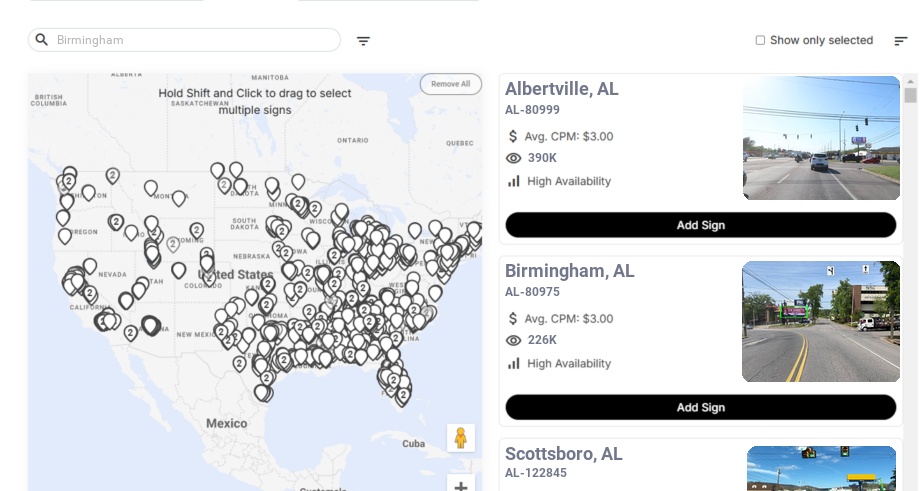Add the Birmingham, AL sign
The width and height of the screenshot is (920, 491).
[x=701, y=407]
